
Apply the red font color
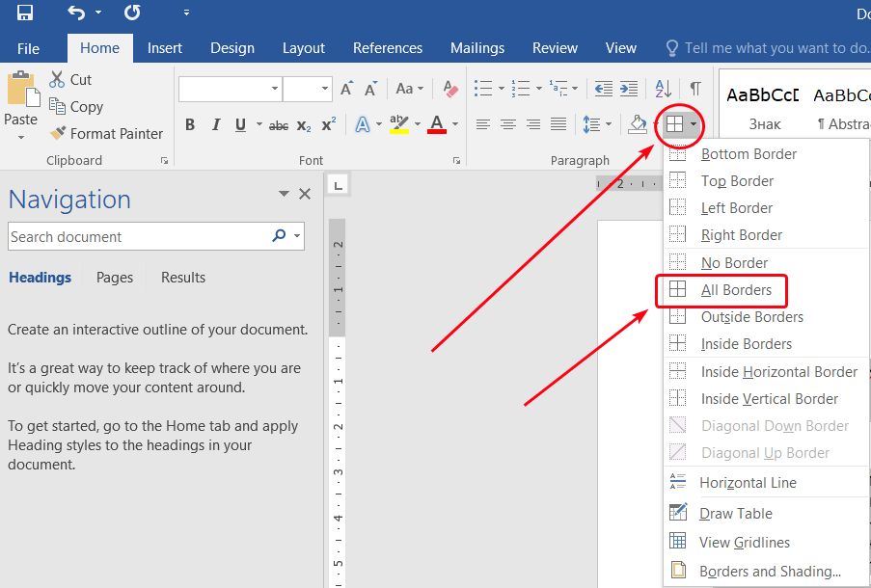[x=437, y=124]
